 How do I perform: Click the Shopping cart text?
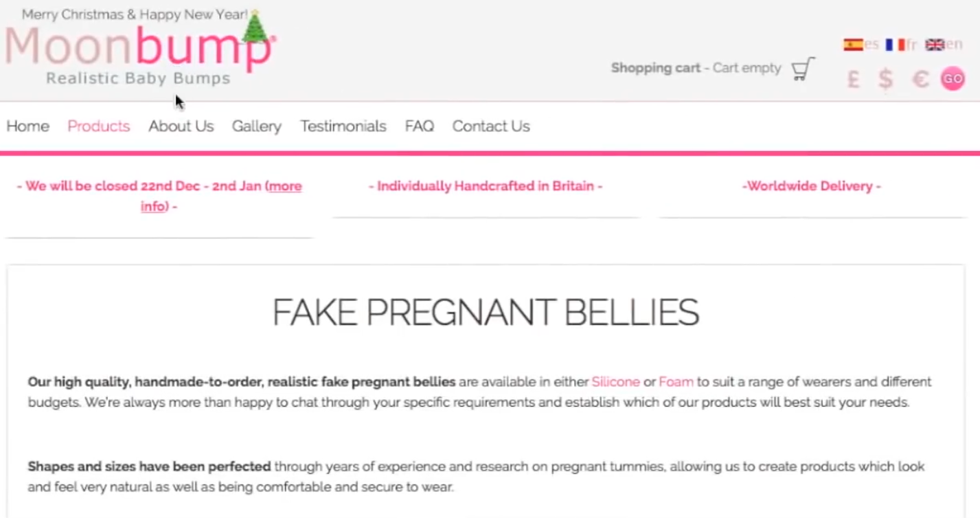pyautogui.click(x=655, y=68)
